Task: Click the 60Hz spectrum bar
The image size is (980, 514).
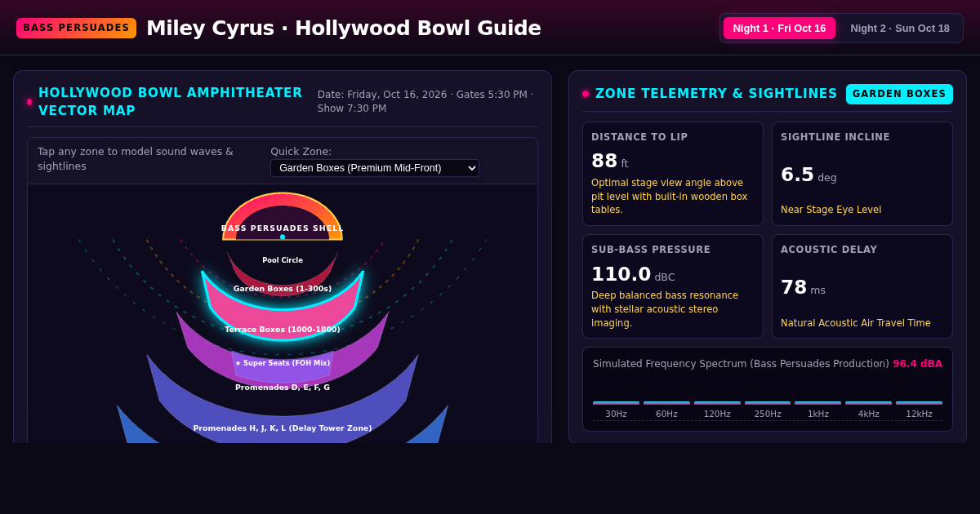Action: [666, 403]
